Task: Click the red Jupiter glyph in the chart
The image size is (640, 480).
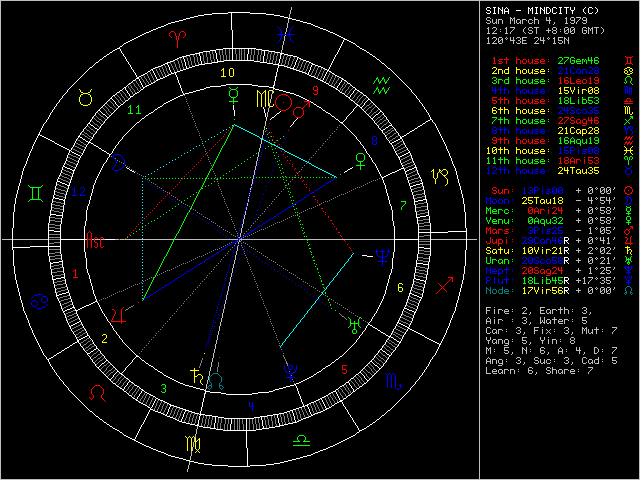Action: (x=120, y=315)
